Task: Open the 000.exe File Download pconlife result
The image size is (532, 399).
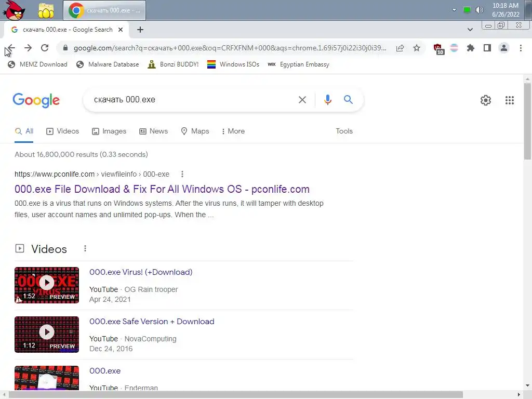Action: pyautogui.click(x=162, y=189)
